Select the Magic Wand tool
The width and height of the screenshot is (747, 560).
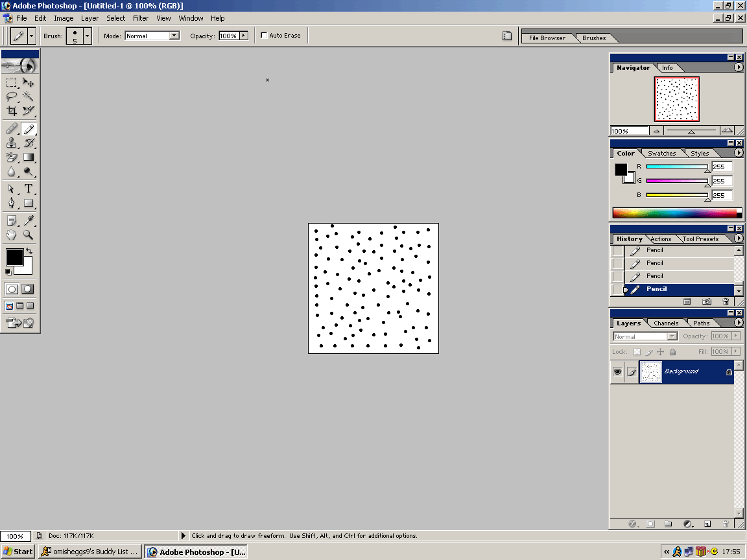(28, 96)
